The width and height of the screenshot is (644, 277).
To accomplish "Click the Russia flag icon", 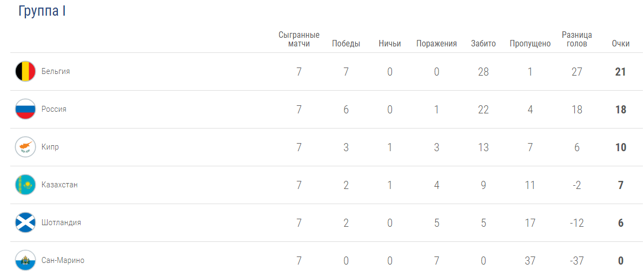I will tap(25, 109).
